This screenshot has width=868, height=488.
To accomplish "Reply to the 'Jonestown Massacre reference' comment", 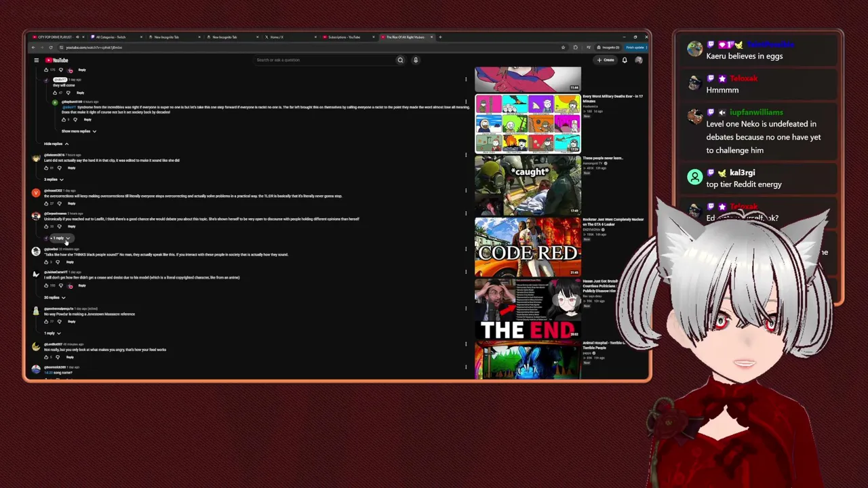I will (72, 321).
